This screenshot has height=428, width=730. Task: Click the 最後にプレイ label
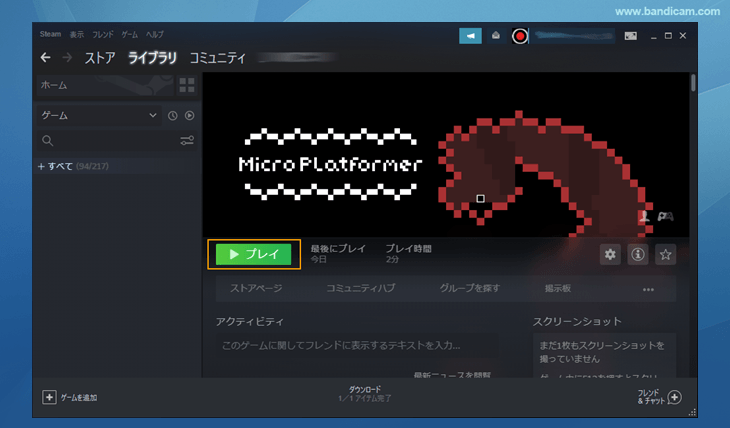click(x=338, y=249)
